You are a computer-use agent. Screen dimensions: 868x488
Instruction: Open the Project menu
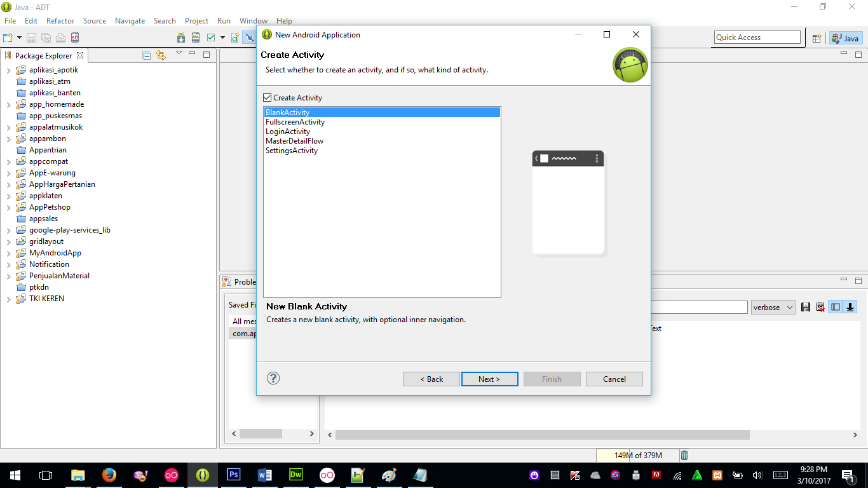point(196,21)
